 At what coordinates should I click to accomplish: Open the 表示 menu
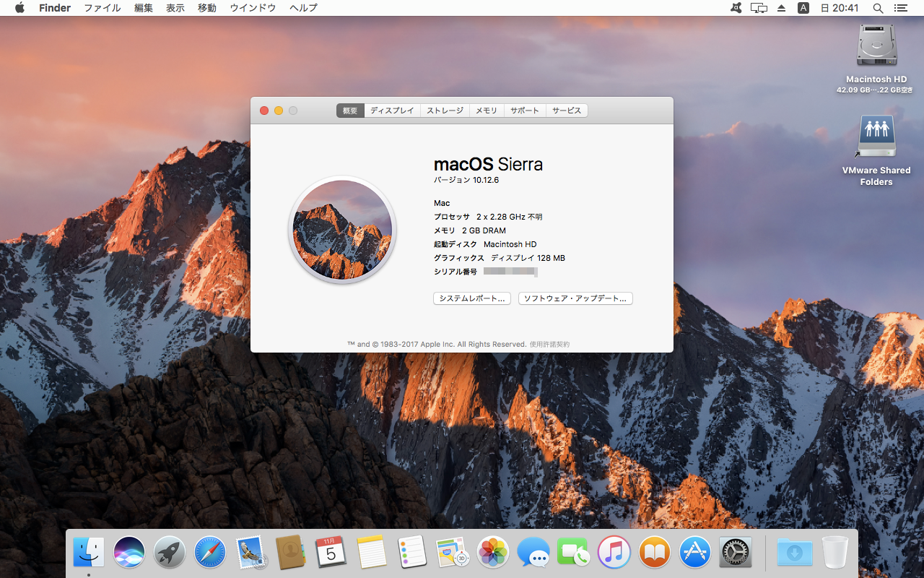tap(175, 8)
